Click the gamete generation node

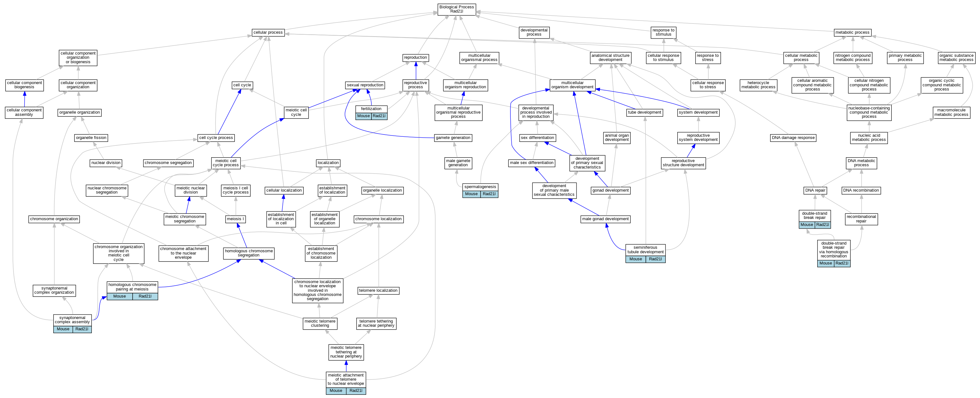click(453, 138)
